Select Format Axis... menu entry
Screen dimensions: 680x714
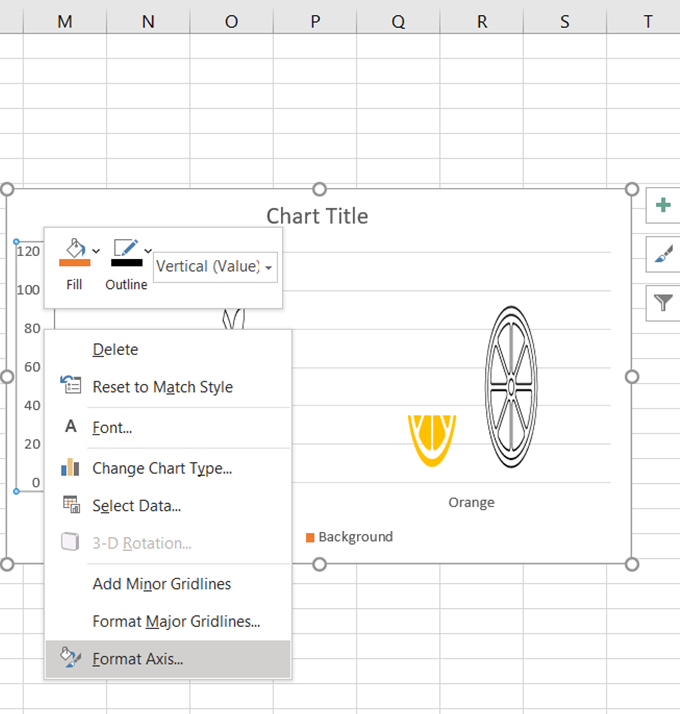168,659
